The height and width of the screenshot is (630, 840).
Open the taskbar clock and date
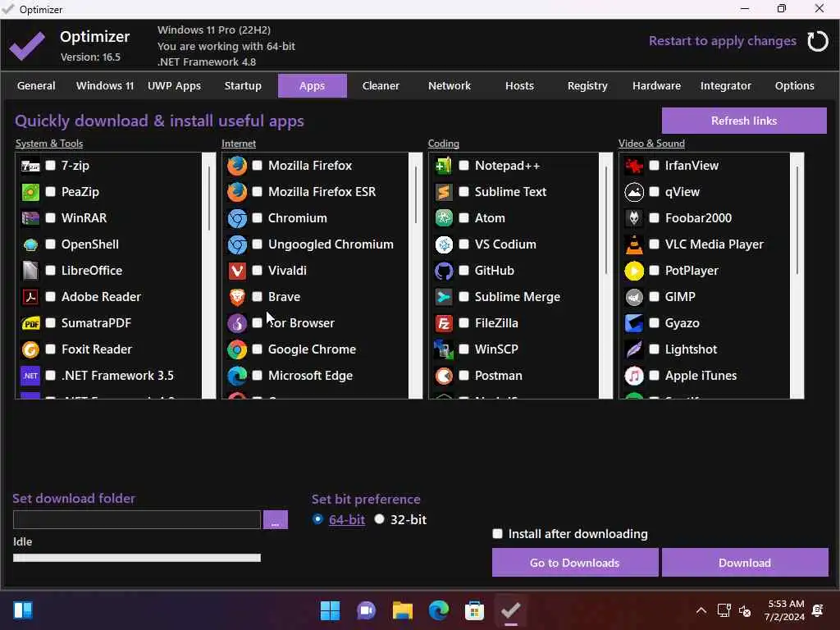[785, 610]
